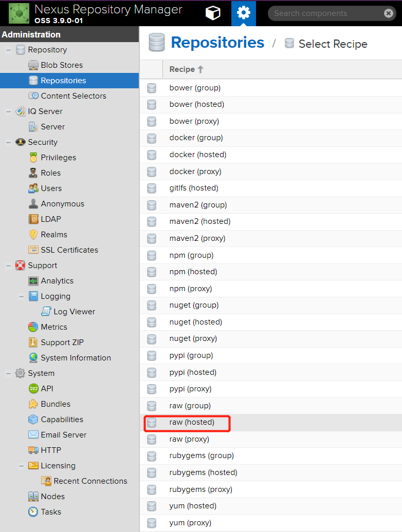Select the maven2 (proxy) recipe
402x532 pixels.
pos(270,238)
